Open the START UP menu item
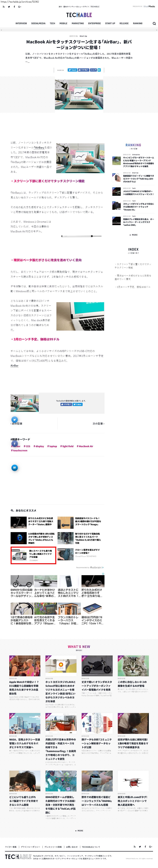Screen dimensions: 158x868 click(110, 24)
